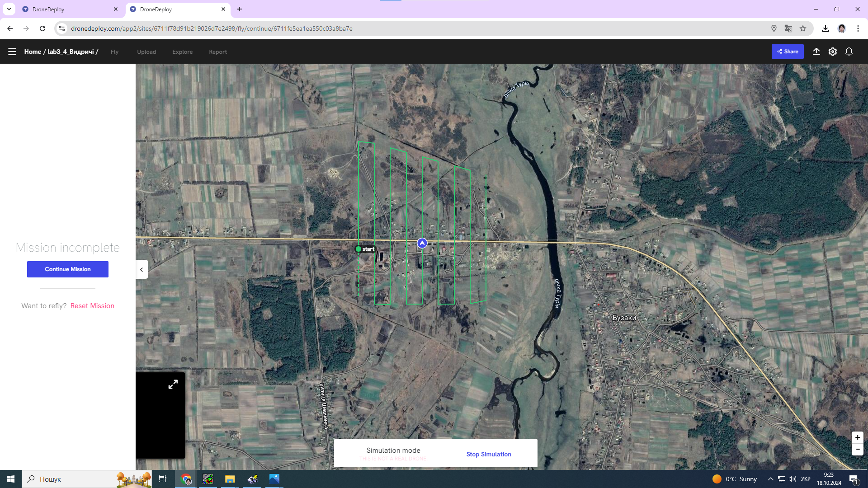Zoom out the map with minus button
This screenshot has height=488, width=868.
(857, 449)
